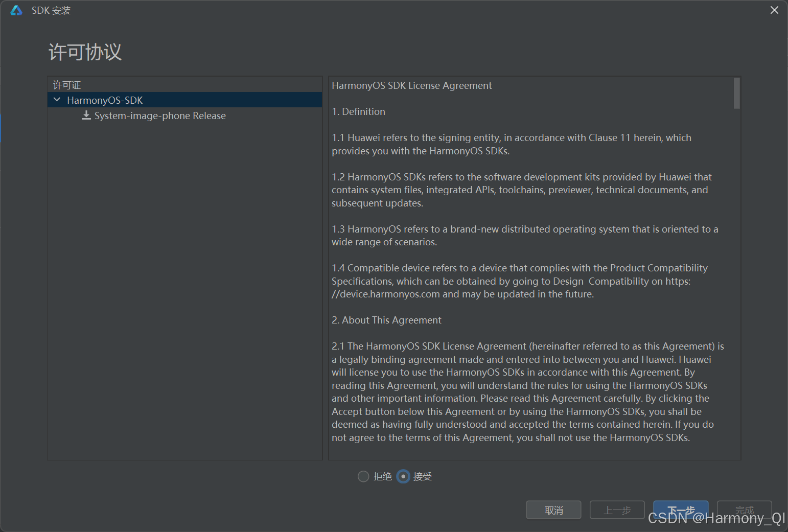Click the download icon beside System-image-phone Release
Image resolution: width=788 pixels, height=532 pixels.
[x=86, y=115]
